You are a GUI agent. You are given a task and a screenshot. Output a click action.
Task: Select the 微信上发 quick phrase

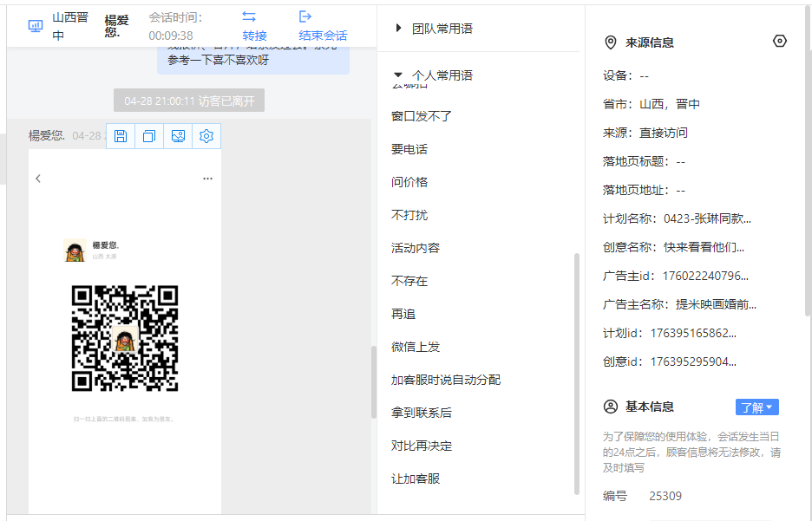click(416, 347)
